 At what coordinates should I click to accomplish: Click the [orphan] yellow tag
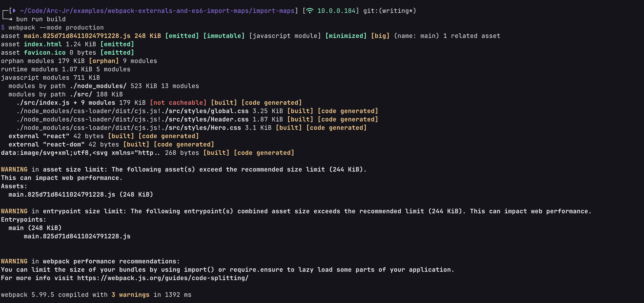click(104, 61)
